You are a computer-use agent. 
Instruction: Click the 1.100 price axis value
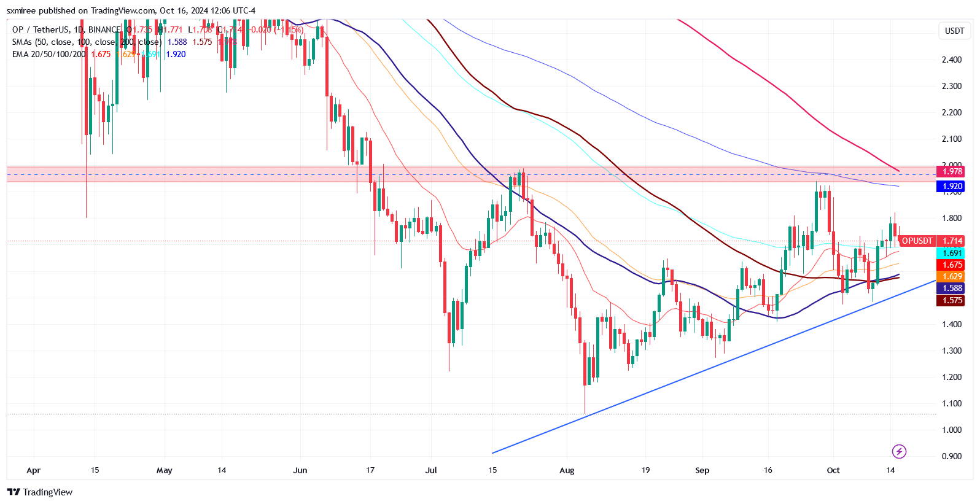pos(952,403)
